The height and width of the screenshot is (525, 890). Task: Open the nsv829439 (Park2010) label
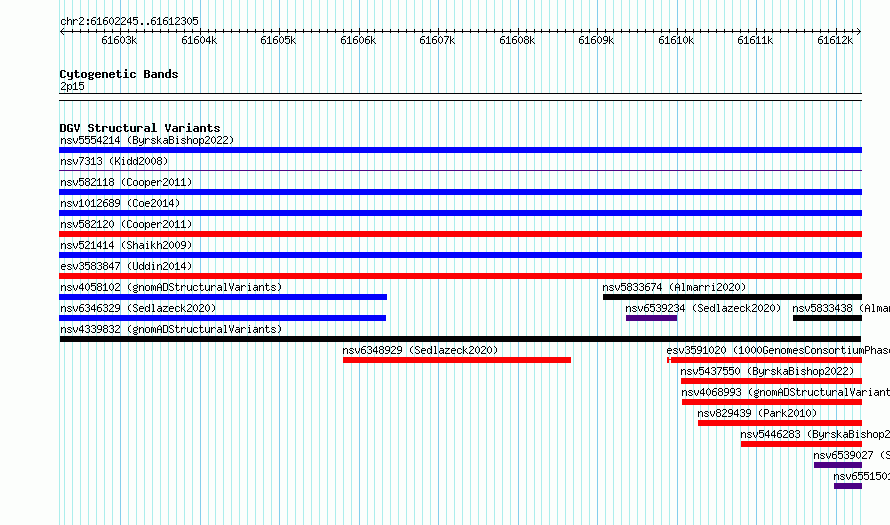coord(757,413)
